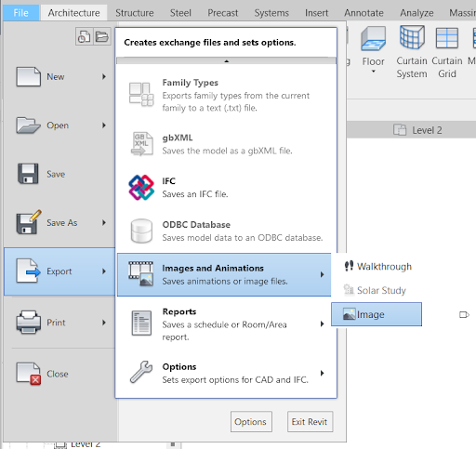The image size is (476, 449).
Task: Click the Level 2 view tab
Action: (417, 130)
